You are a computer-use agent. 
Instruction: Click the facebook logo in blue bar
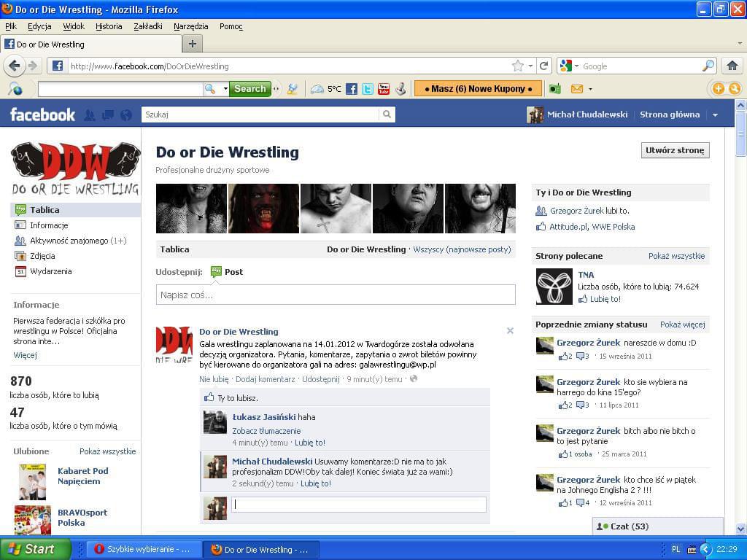(43, 114)
